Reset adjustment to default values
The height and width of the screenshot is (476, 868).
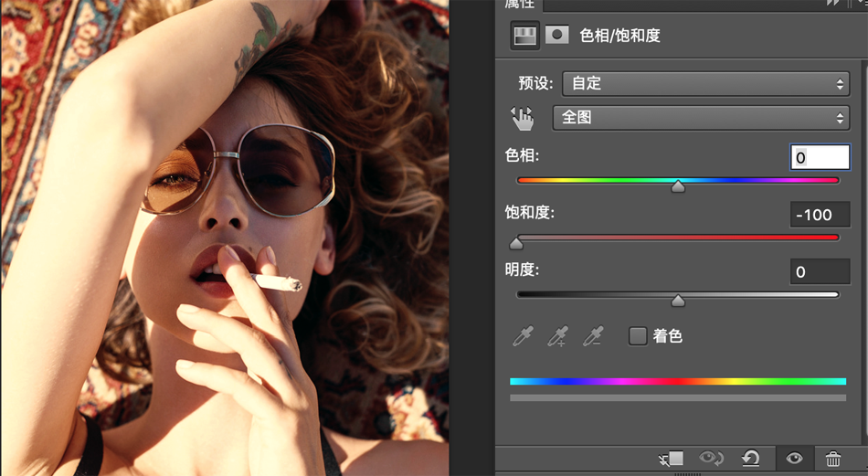(x=751, y=459)
